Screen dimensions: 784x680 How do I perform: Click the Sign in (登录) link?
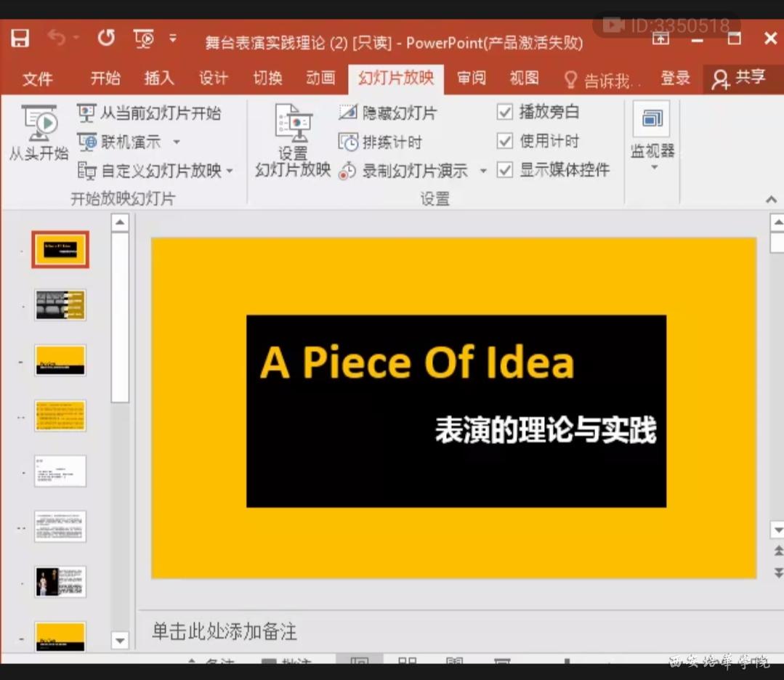click(674, 78)
